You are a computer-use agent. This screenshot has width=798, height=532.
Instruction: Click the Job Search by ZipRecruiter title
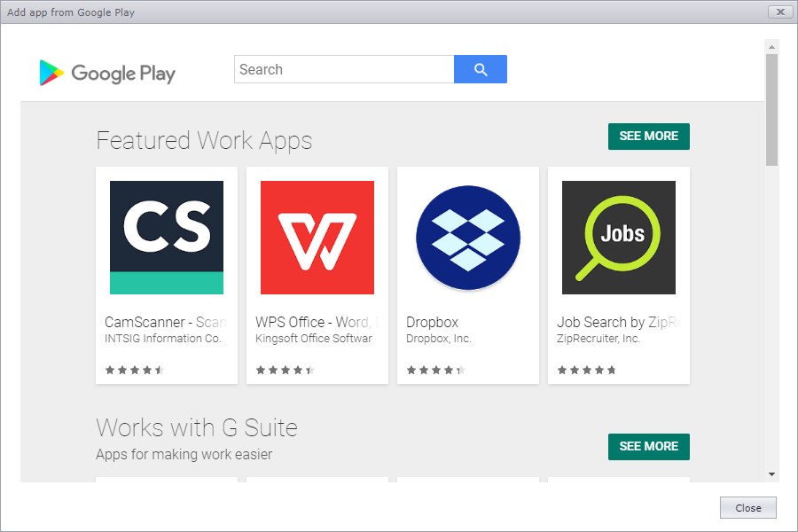pos(618,322)
